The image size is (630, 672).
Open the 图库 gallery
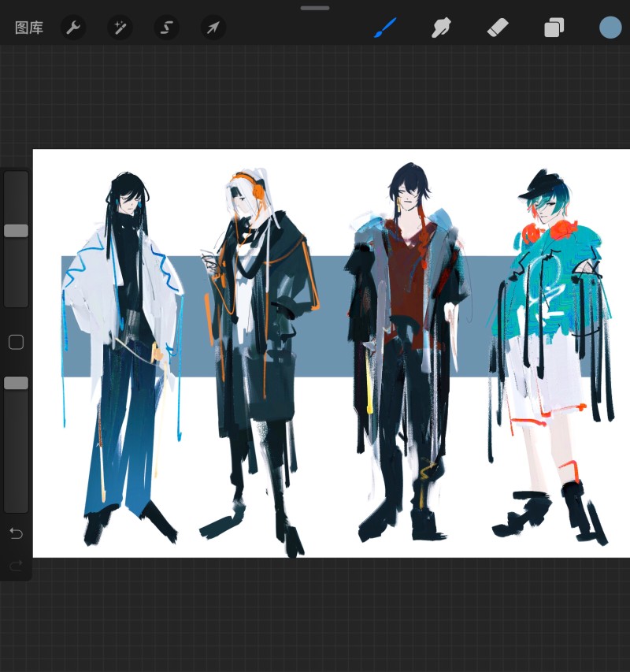pos(28,28)
